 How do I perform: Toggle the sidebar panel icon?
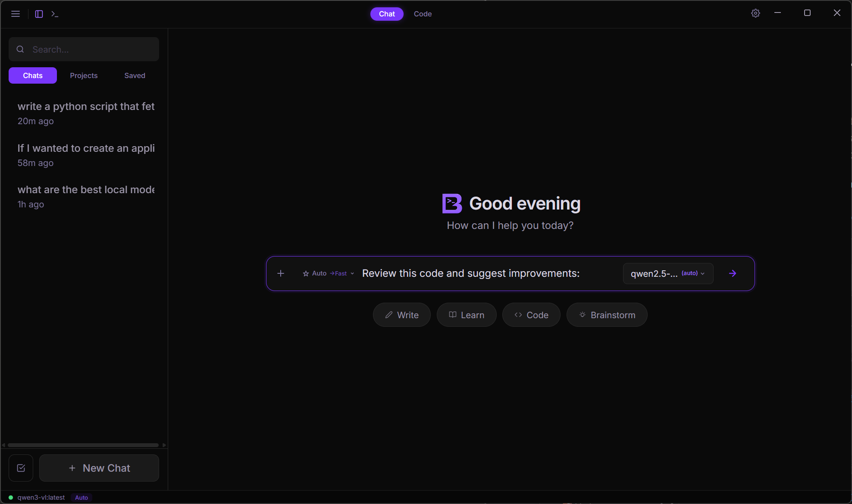click(39, 14)
